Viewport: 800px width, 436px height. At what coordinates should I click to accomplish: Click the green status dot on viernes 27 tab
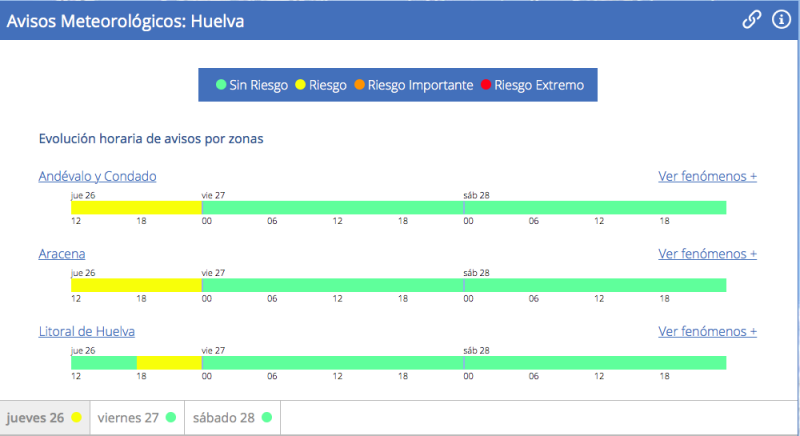[171, 417]
